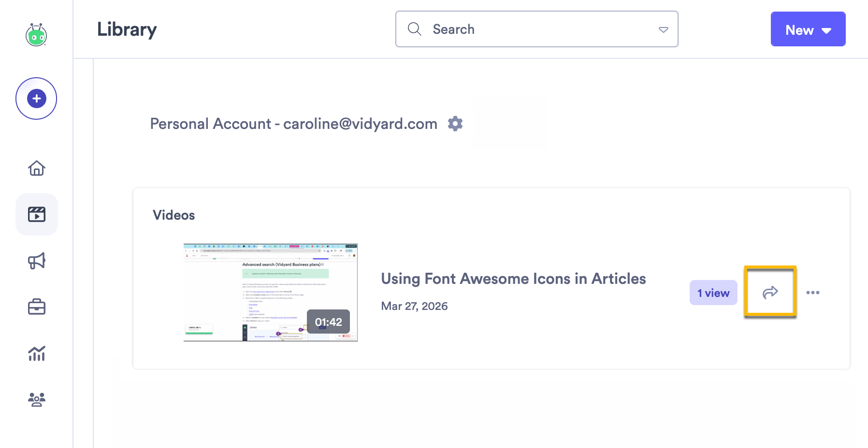Open Personal Account settings gear
Image resolution: width=868 pixels, height=448 pixels.
[x=455, y=124]
